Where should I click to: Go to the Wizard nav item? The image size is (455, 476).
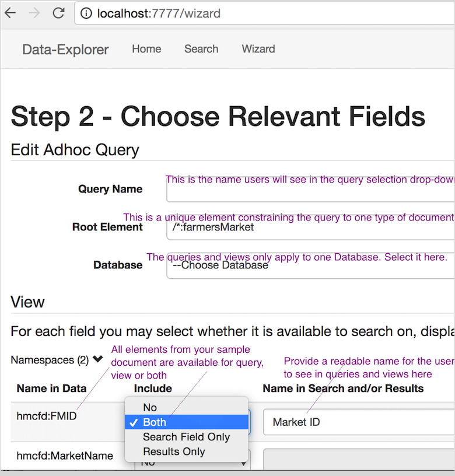pyautogui.click(x=258, y=49)
